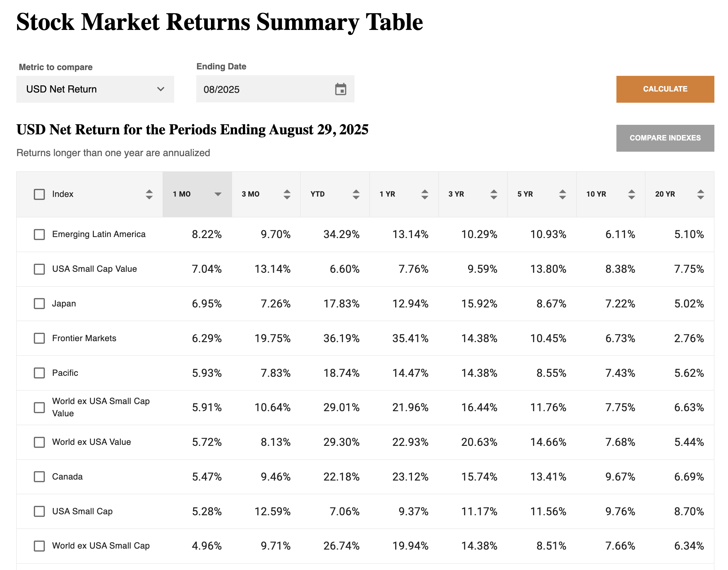Sort table by 1 YR column arrows
728x570 pixels.
[425, 194]
